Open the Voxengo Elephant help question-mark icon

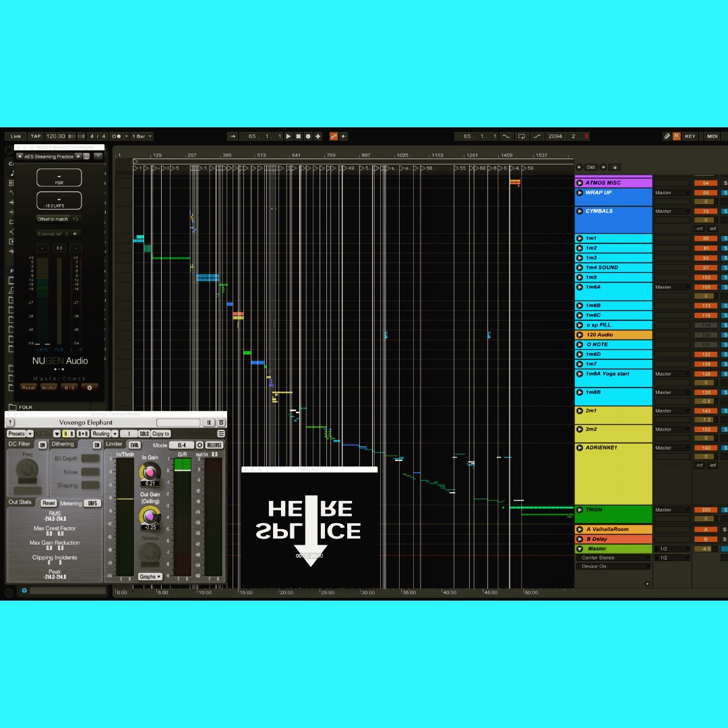click(10, 423)
